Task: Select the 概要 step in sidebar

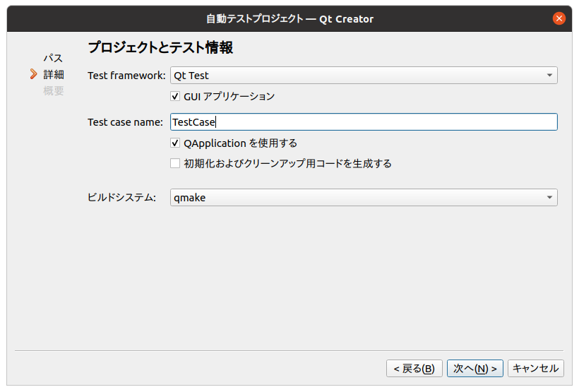Action: click(54, 90)
